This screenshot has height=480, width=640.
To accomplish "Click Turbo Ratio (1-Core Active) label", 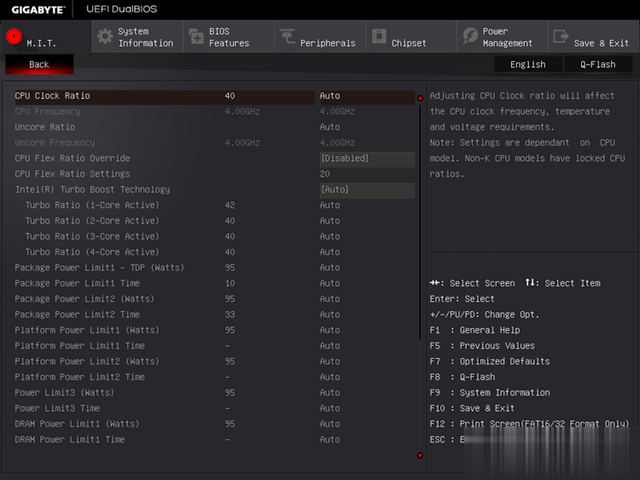I will coord(92,205).
